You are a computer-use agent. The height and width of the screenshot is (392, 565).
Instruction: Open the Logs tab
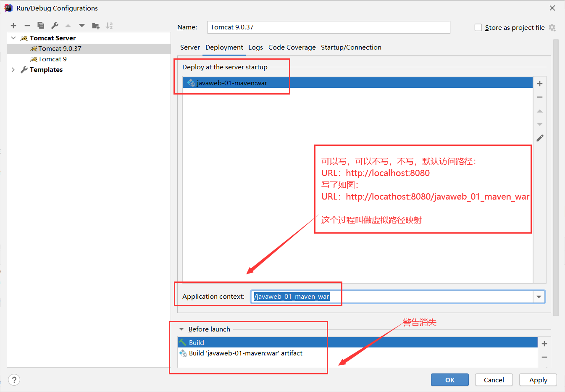[255, 47]
